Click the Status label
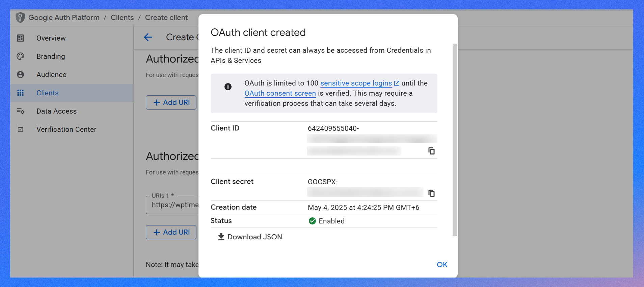The width and height of the screenshot is (644, 287). (x=221, y=221)
